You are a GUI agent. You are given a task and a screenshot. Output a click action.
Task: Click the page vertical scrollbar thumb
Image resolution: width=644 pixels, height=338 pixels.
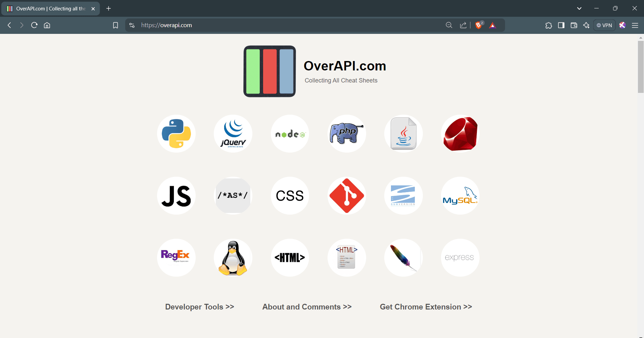[x=641, y=67]
